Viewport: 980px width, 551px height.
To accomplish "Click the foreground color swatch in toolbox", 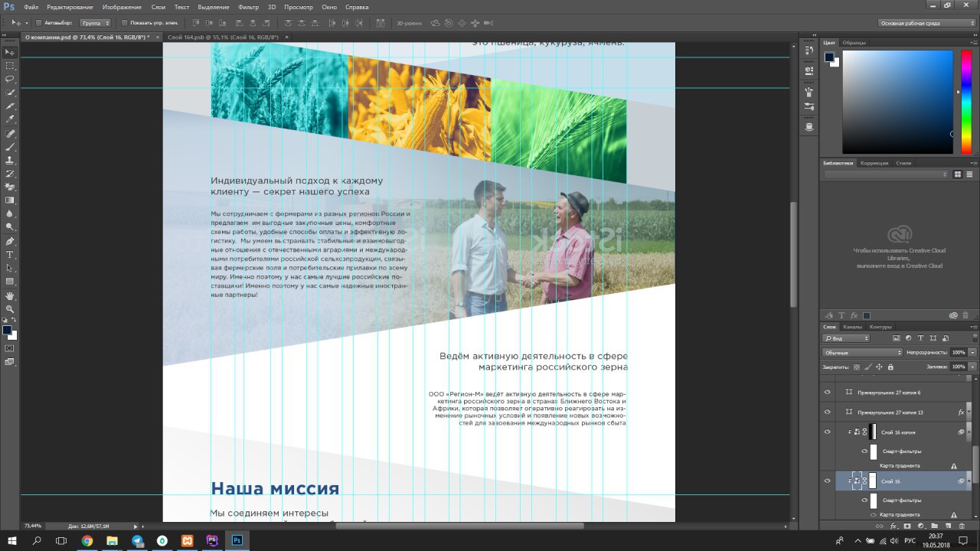I will click(x=7, y=331).
